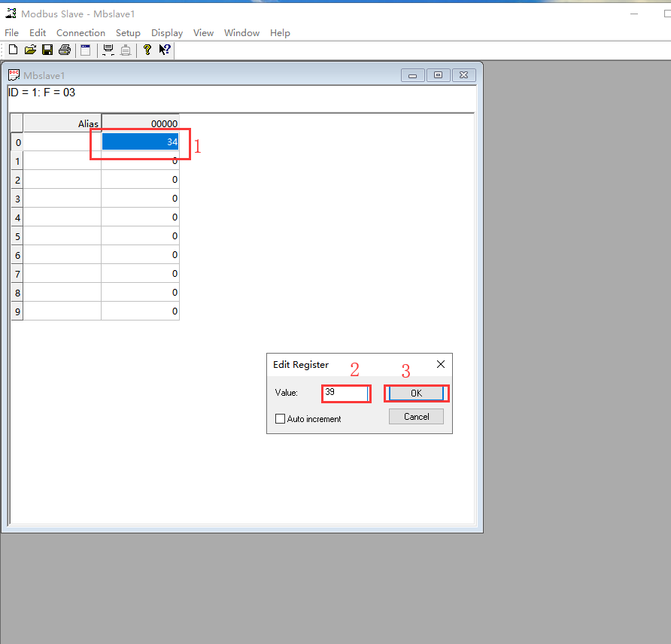Click the row 9 value cell
The height and width of the screenshot is (644, 671).
140,311
